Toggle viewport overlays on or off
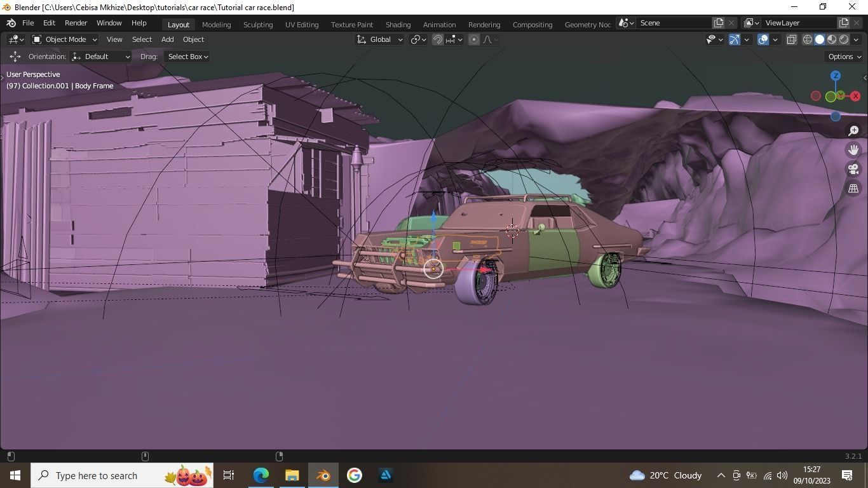868x488 pixels. click(763, 39)
